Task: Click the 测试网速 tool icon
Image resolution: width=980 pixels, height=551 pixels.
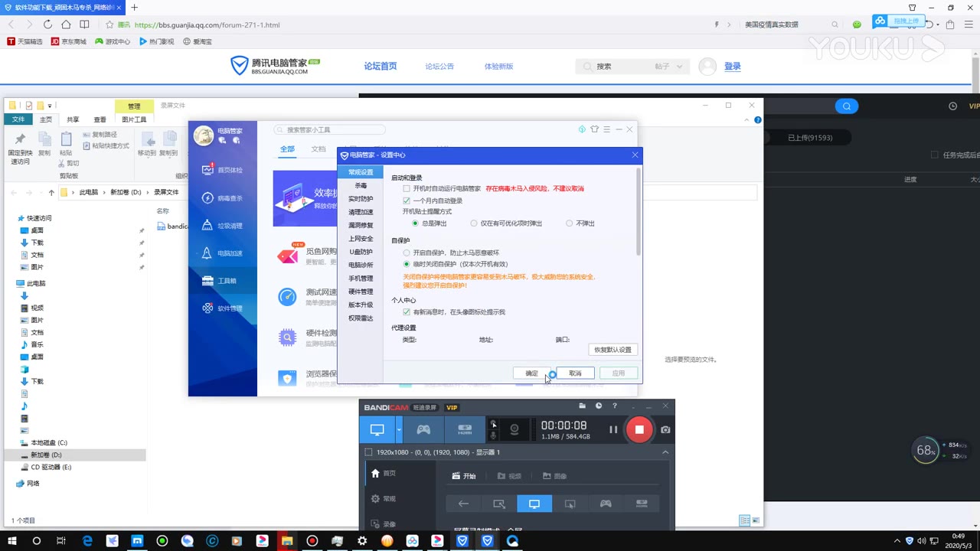Action: (x=287, y=296)
